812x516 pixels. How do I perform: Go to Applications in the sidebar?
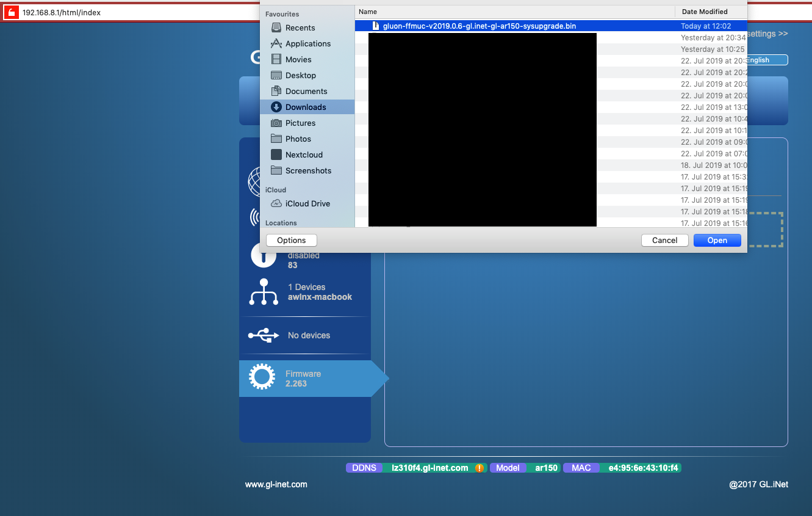[307, 43]
